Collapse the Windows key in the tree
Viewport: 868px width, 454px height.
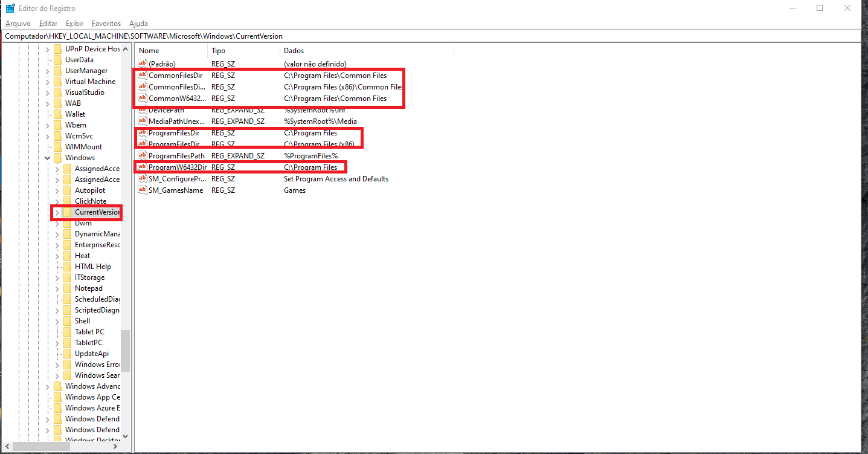pyautogui.click(x=48, y=158)
